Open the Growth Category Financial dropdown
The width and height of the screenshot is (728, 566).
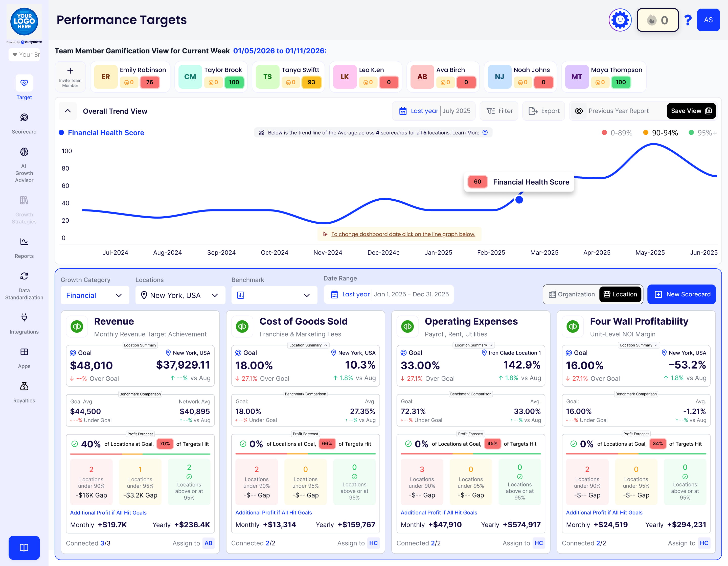coord(95,295)
